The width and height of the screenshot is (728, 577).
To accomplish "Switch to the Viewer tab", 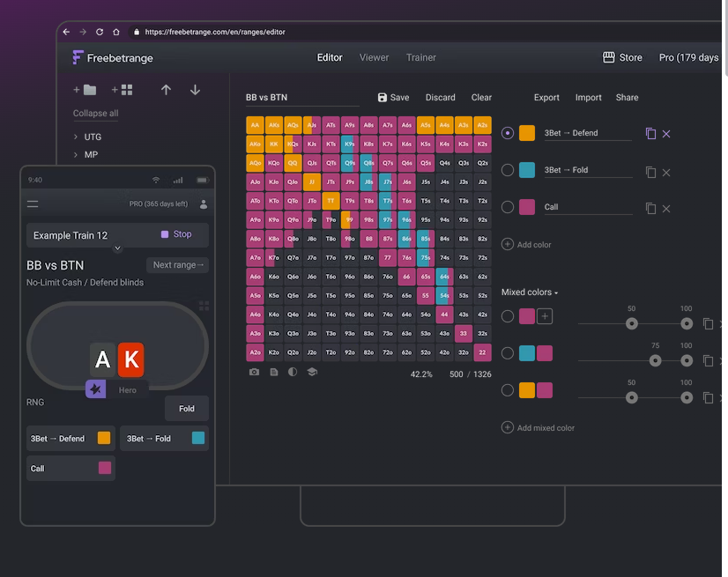I will [374, 57].
